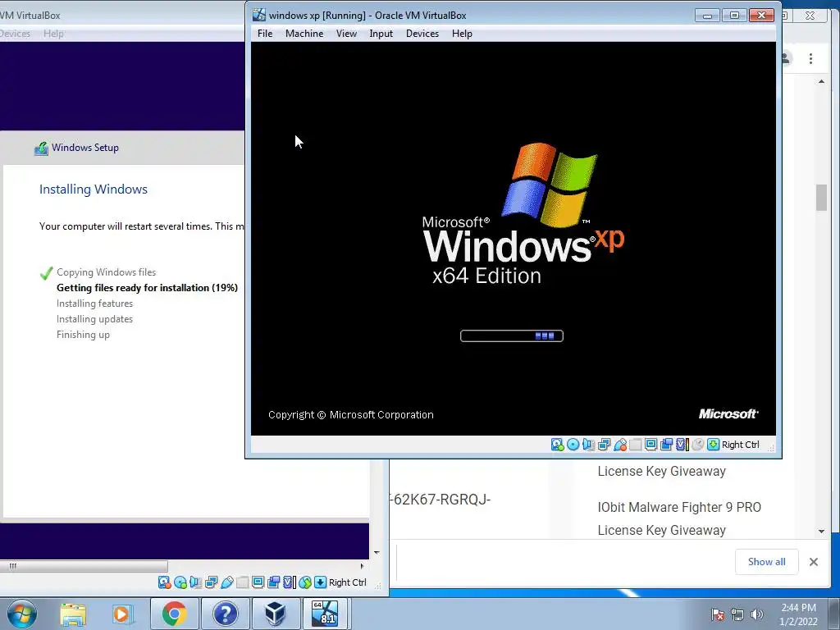Image resolution: width=840 pixels, height=630 pixels.
Task: Click optical drive icon in windows xp status bar
Action: (573, 444)
